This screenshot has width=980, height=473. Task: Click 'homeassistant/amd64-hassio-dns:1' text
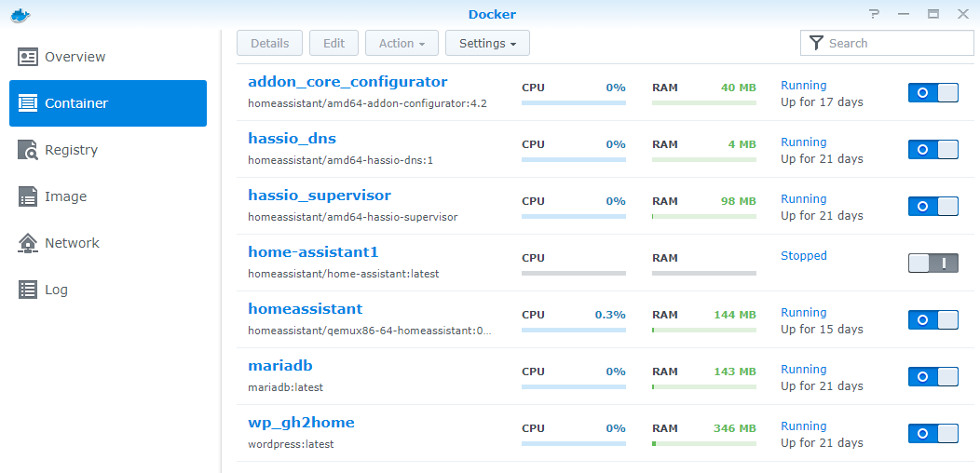point(341,160)
